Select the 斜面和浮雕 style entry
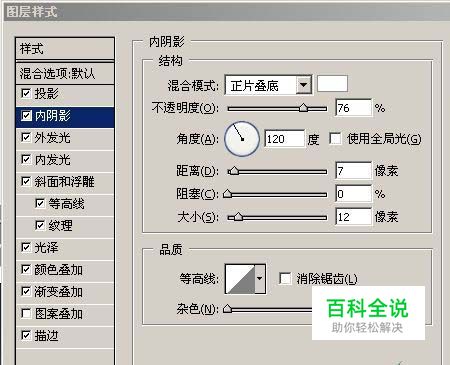 click(65, 182)
